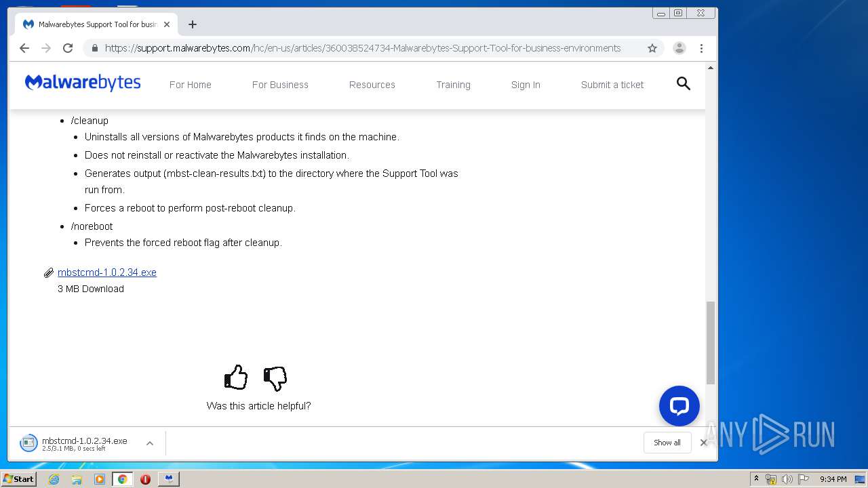Show hidden system tray icons

[756, 479]
